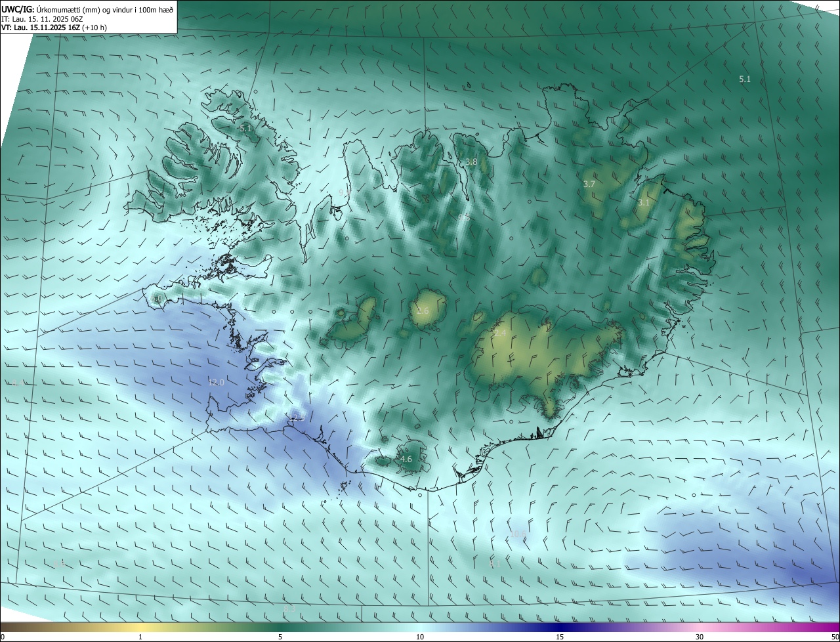Click the 15 tick on the color scale
Viewport: 840px width, 642px height.
coord(560,637)
